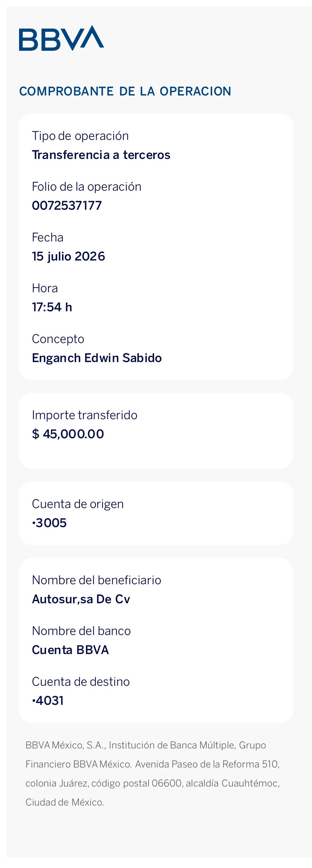Click the BBVA logo
Screen dimensions: 312x868
(x=61, y=38)
